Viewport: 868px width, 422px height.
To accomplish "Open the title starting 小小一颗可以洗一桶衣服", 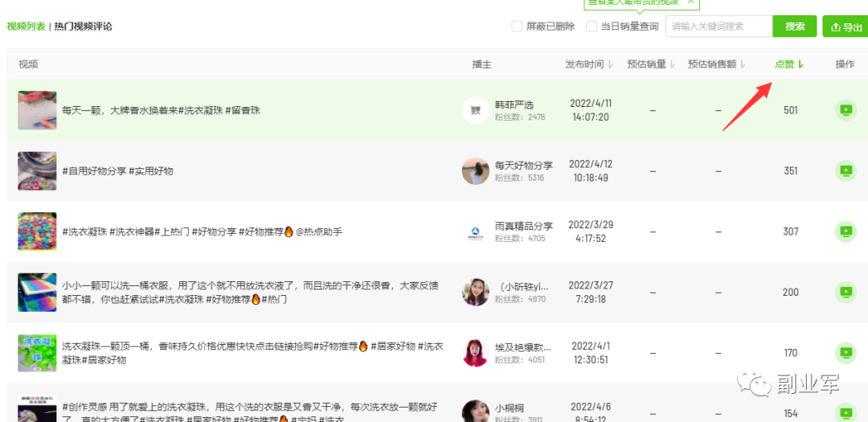I will tap(250, 293).
